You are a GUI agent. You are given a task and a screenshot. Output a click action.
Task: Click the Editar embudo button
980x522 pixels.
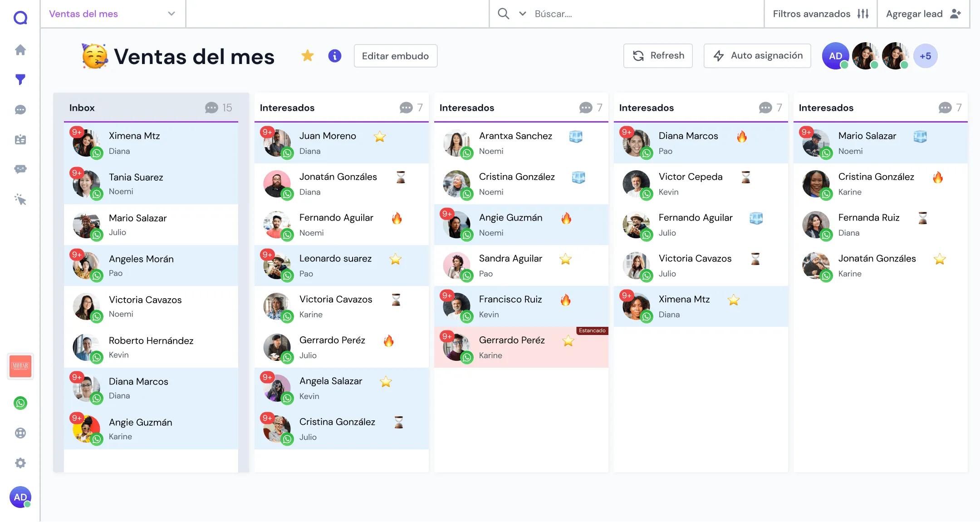pyautogui.click(x=395, y=56)
